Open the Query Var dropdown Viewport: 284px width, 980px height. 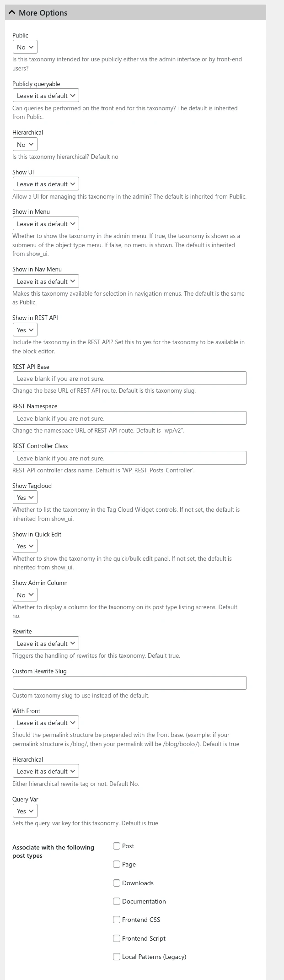click(25, 811)
